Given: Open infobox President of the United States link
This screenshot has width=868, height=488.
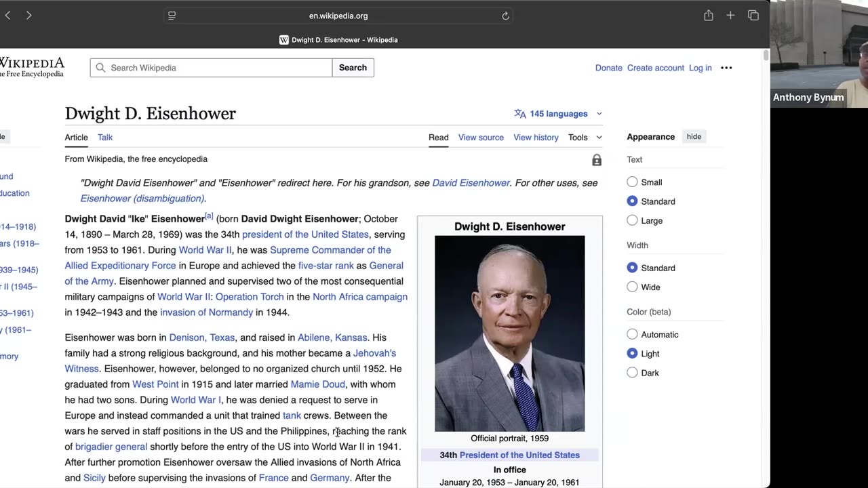Looking at the screenshot, I should [x=519, y=455].
